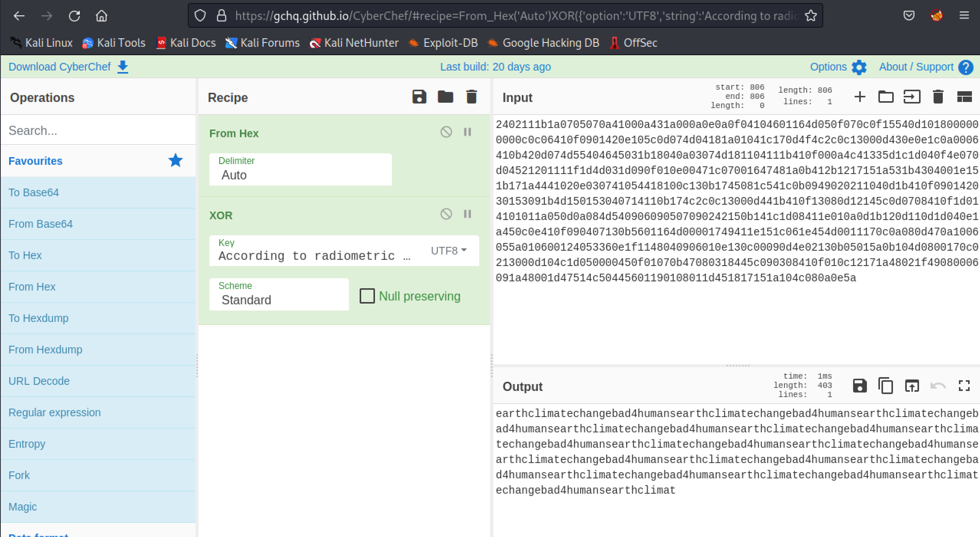Select the Magic operation

[23, 507]
